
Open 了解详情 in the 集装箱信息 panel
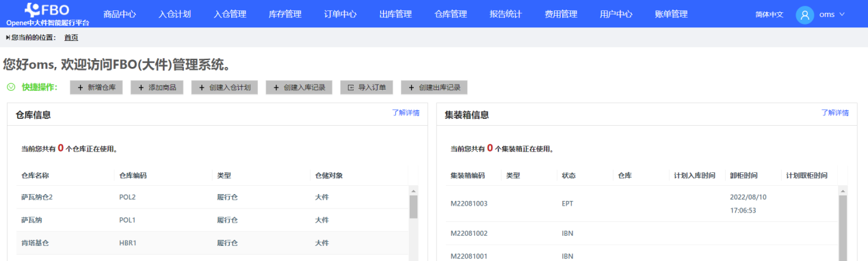[834, 113]
